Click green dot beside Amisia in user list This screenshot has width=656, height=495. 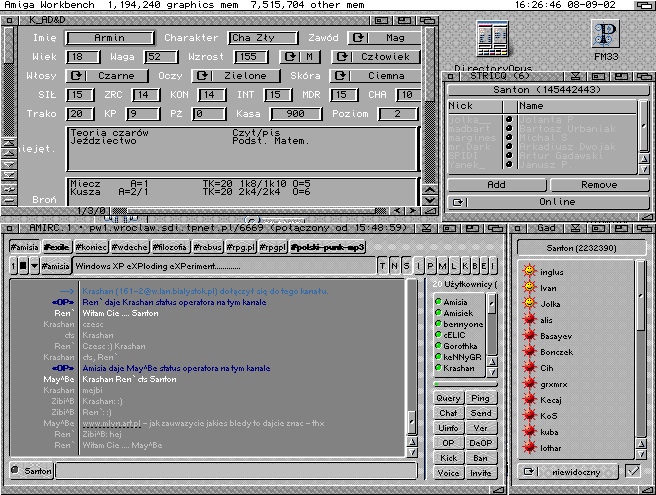coord(438,301)
